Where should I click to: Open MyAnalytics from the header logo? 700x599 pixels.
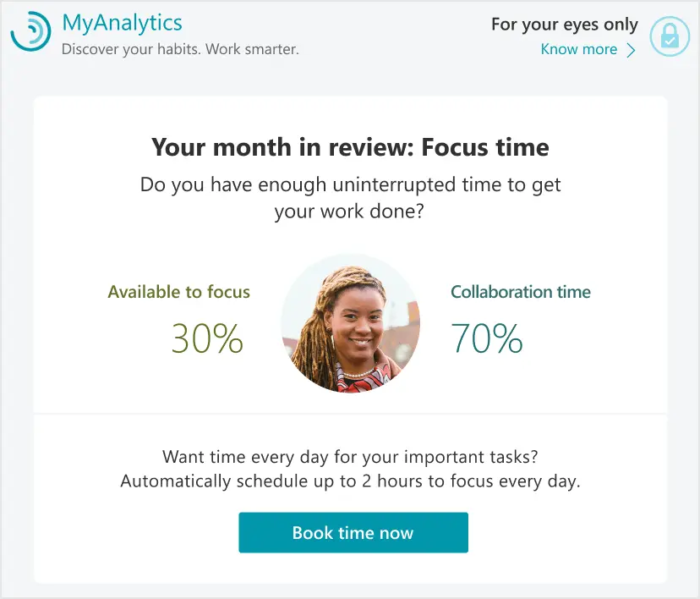point(122,23)
